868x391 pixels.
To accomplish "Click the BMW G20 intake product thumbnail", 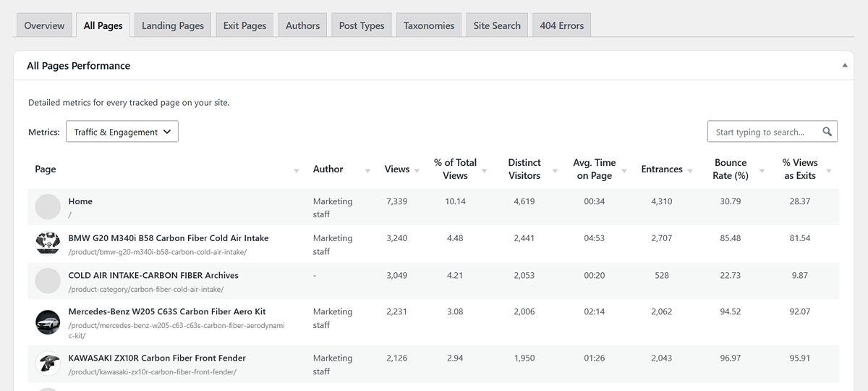I will (48, 244).
